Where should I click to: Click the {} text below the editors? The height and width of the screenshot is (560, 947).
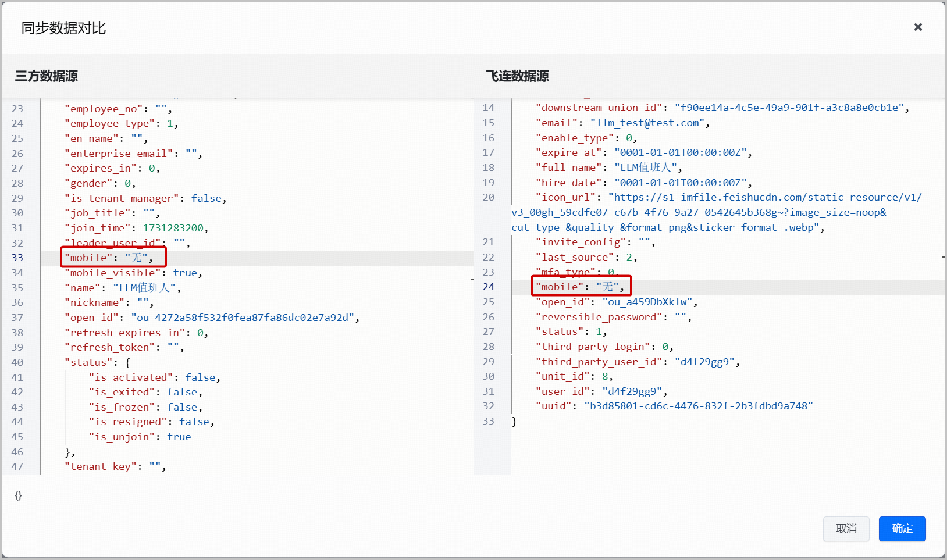click(x=19, y=495)
